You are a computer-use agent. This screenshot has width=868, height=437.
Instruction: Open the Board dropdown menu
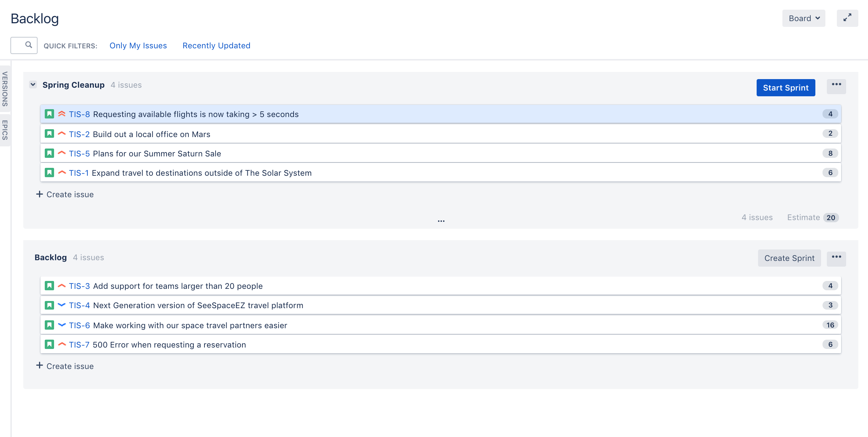click(x=804, y=18)
